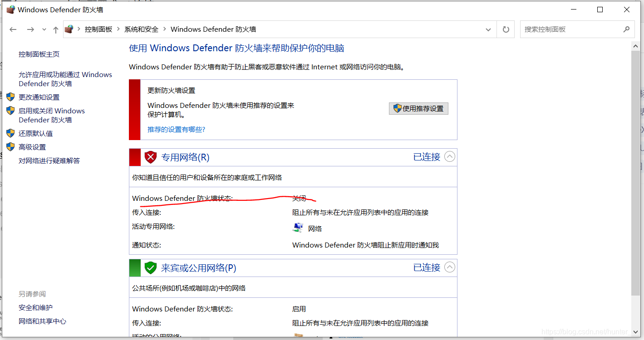Click red shield icon of 专用网络
The width and height of the screenshot is (644, 340).
150,157
